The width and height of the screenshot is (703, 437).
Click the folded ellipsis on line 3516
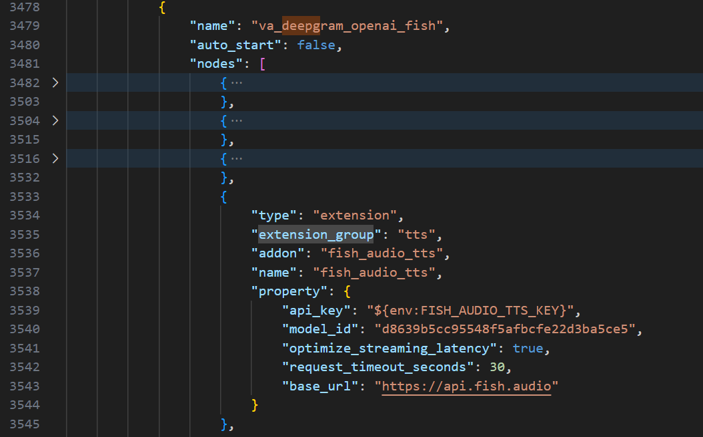pyautogui.click(x=237, y=158)
